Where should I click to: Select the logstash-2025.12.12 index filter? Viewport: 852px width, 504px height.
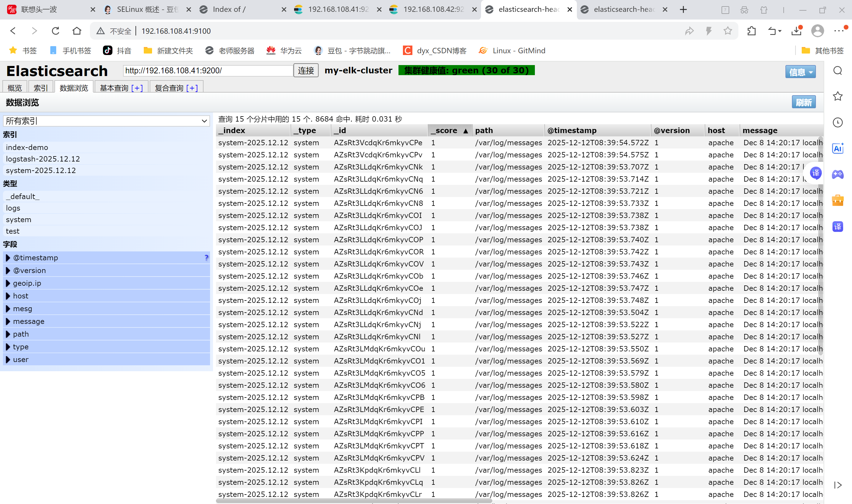[43, 159]
